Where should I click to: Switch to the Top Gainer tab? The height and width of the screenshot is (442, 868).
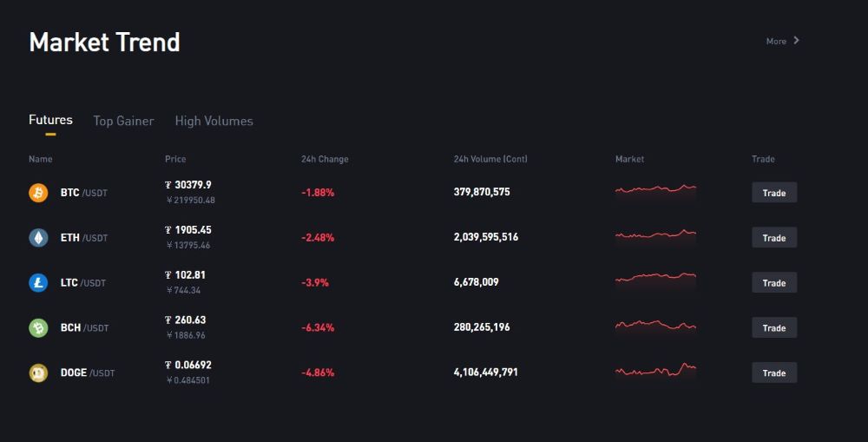123,122
